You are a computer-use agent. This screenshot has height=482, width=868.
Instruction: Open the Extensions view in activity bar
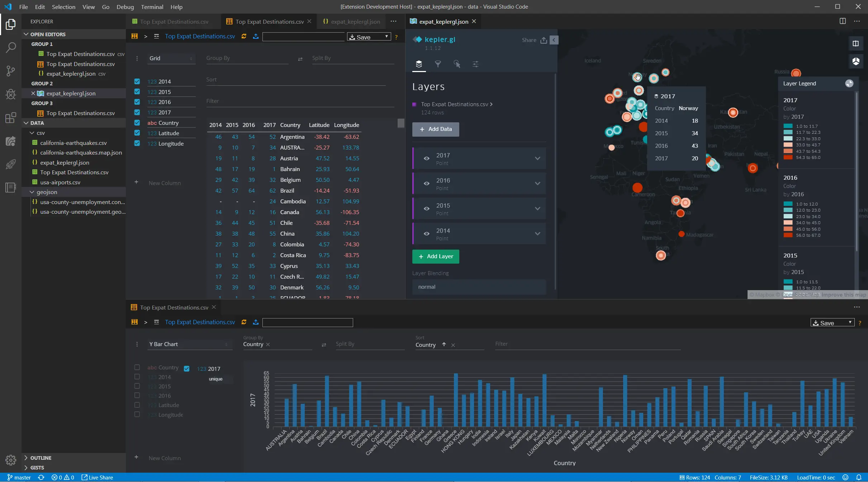click(11, 118)
